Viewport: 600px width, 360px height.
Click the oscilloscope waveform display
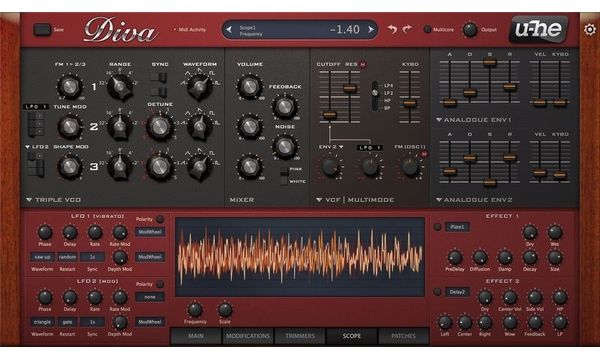pos(300,257)
